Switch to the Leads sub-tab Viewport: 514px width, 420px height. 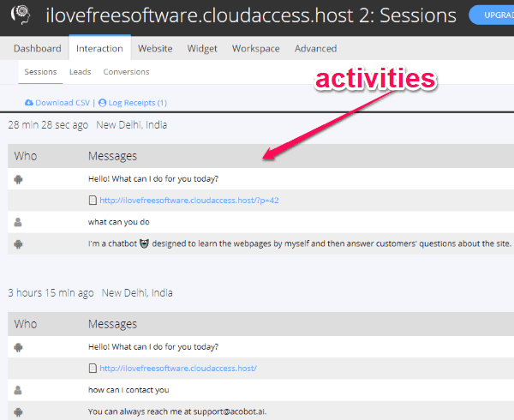pyautogui.click(x=80, y=72)
